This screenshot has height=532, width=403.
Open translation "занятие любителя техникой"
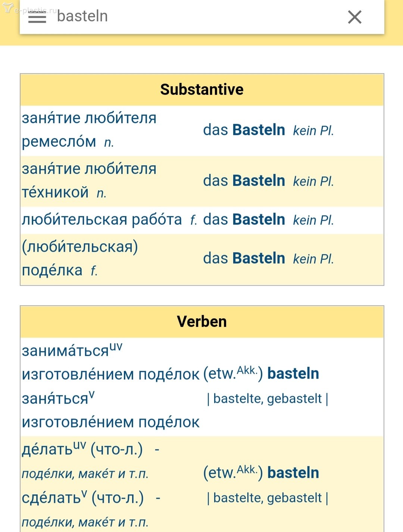point(89,181)
